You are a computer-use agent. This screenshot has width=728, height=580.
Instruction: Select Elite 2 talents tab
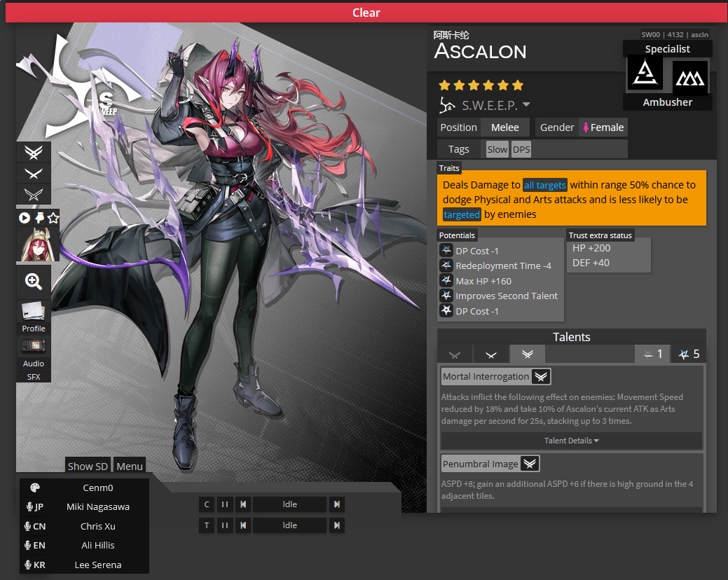point(527,354)
